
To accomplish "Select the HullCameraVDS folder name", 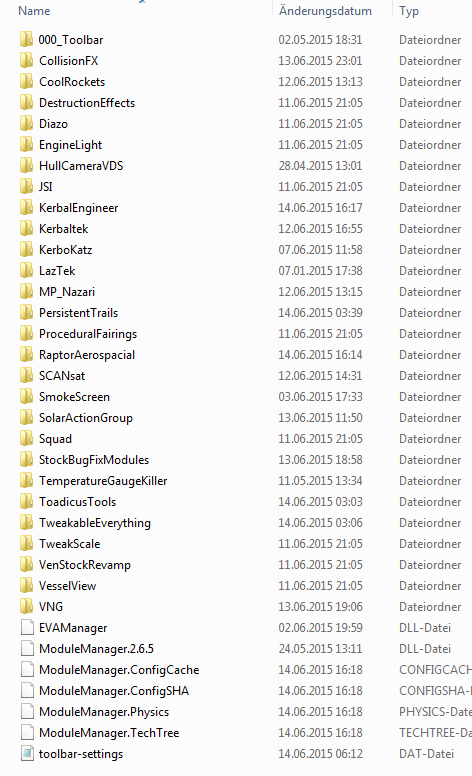I will 81,165.
